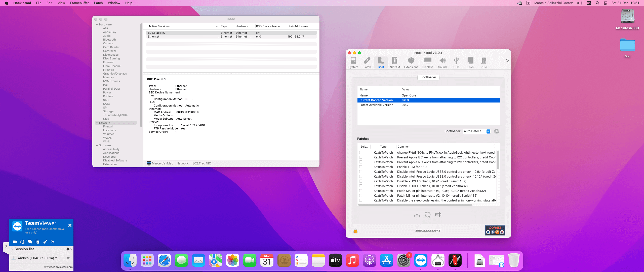This screenshot has width=644, height=272.
Task: Open the USB section in Hackintool
Action: point(456,62)
